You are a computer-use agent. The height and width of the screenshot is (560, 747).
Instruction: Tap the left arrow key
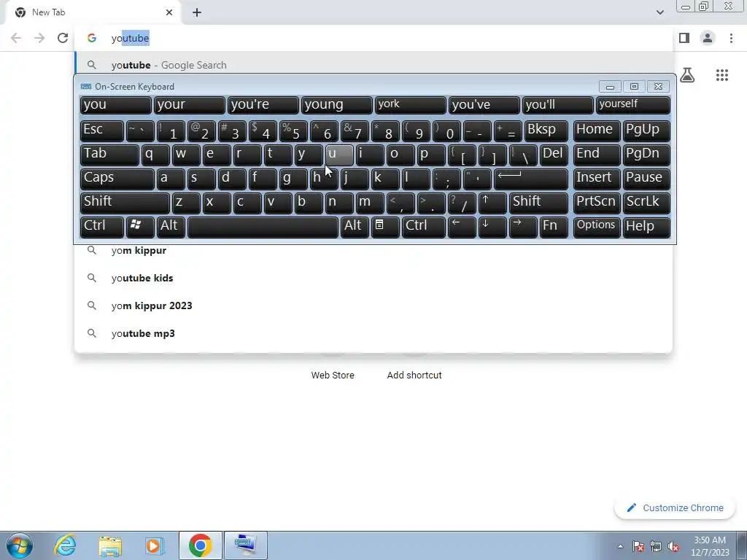tap(462, 227)
